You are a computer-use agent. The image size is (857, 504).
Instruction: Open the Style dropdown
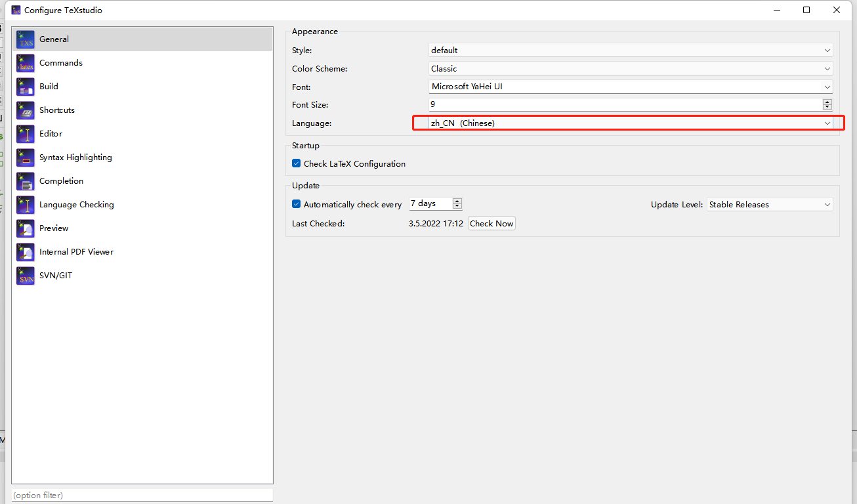[x=630, y=51]
